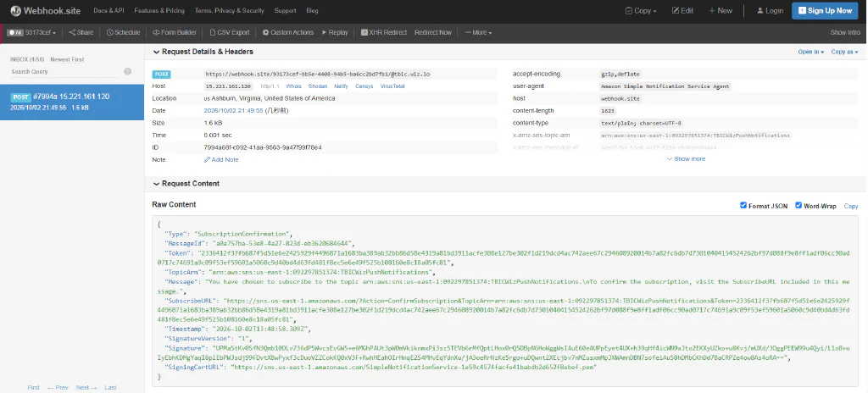Focus the Search Query field
The width and height of the screenshot is (868, 393).
pos(64,71)
